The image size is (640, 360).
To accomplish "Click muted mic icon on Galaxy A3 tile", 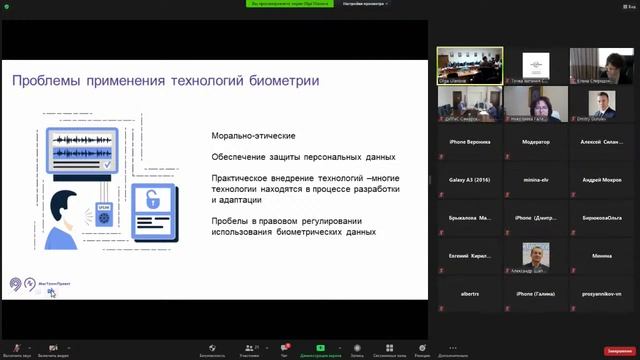I will (x=441, y=195).
